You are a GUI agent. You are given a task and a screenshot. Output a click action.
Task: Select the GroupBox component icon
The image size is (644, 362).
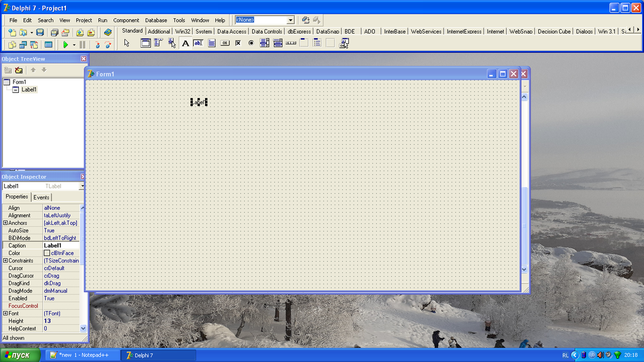(x=304, y=43)
